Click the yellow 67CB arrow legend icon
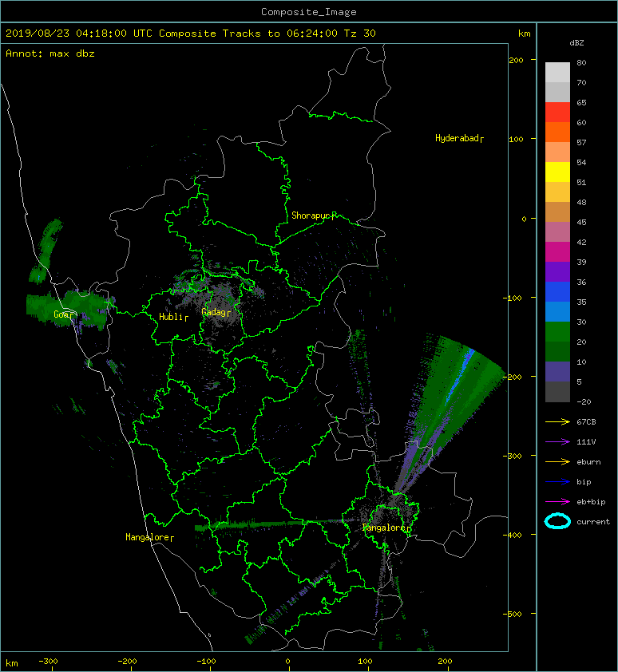 click(x=557, y=421)
